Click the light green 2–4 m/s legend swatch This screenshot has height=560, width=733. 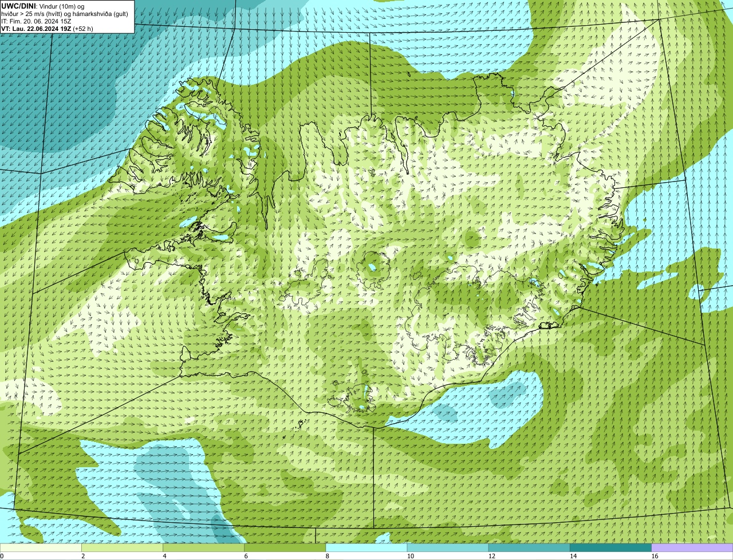click(122, 547)
